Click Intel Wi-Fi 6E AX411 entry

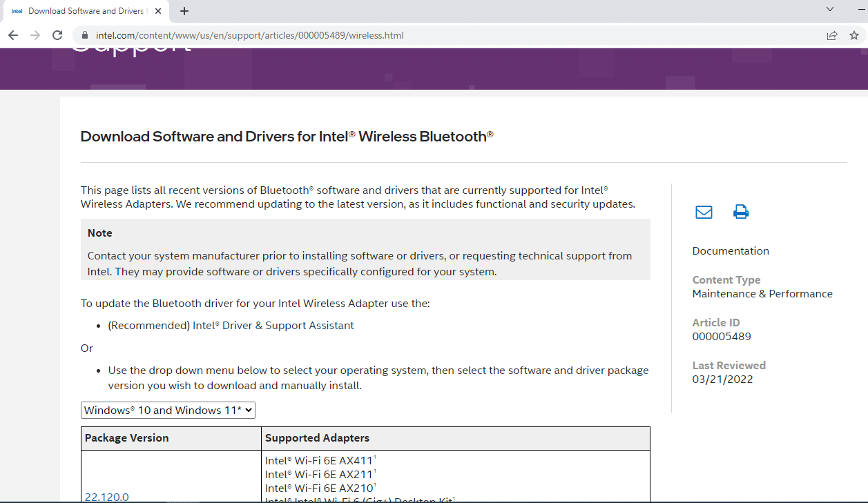[320, 460]
